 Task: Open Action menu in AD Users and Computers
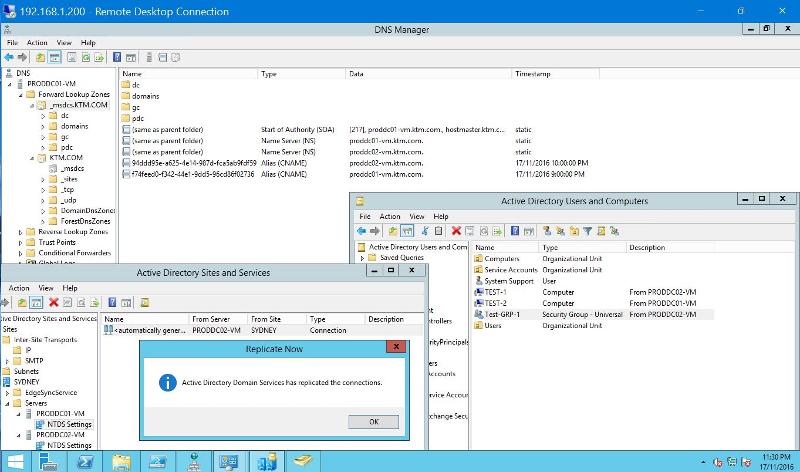390,216
